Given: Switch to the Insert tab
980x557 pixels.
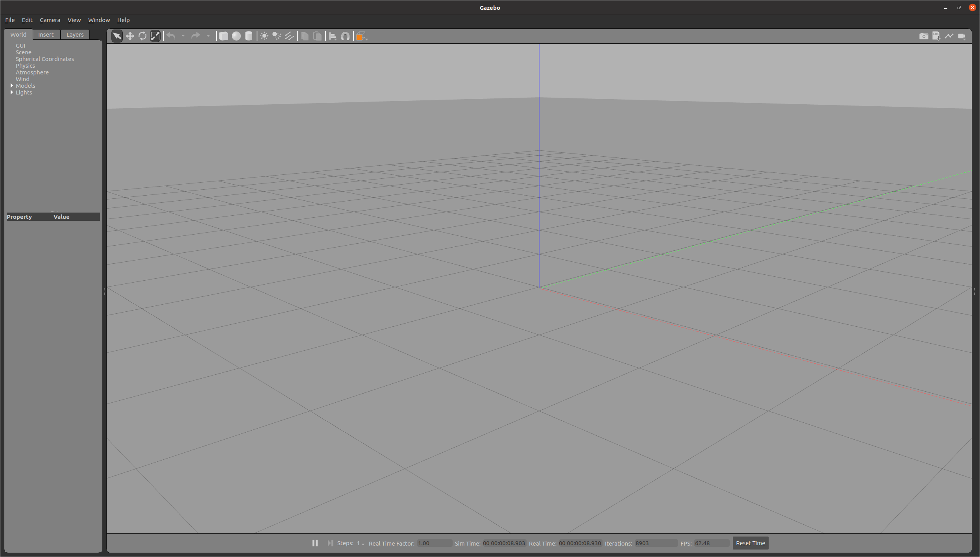Looking at the screenshot, I should (46, 35).
